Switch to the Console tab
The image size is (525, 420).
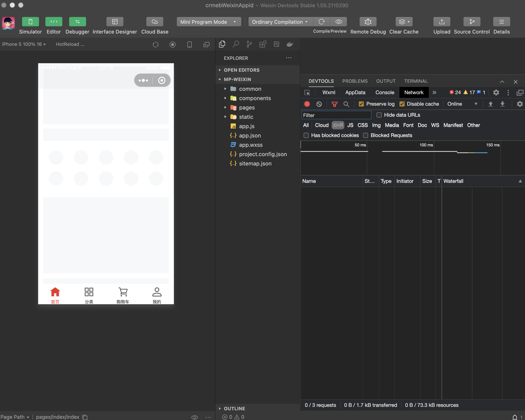click(x=384, y=92)
